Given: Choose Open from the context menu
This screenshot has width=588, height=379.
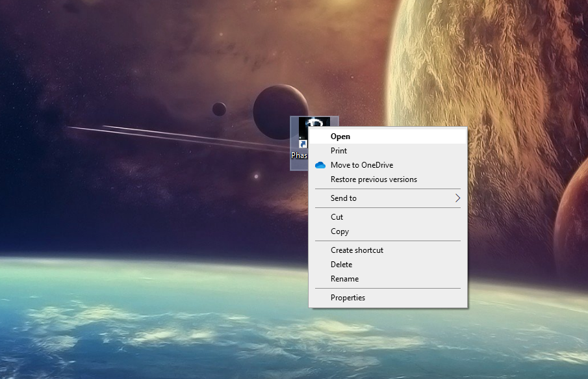Looking at the screenshot, I should click(340, 137).
